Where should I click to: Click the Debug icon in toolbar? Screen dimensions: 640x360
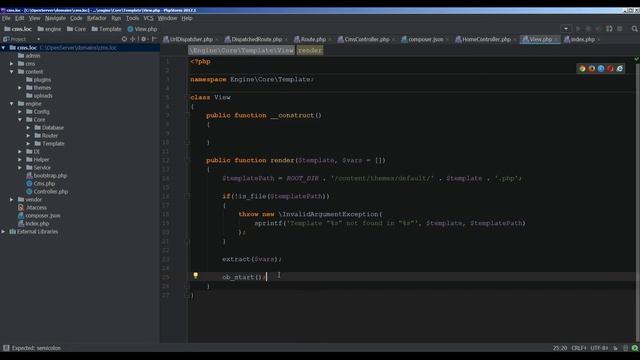[x=588, y=29]
